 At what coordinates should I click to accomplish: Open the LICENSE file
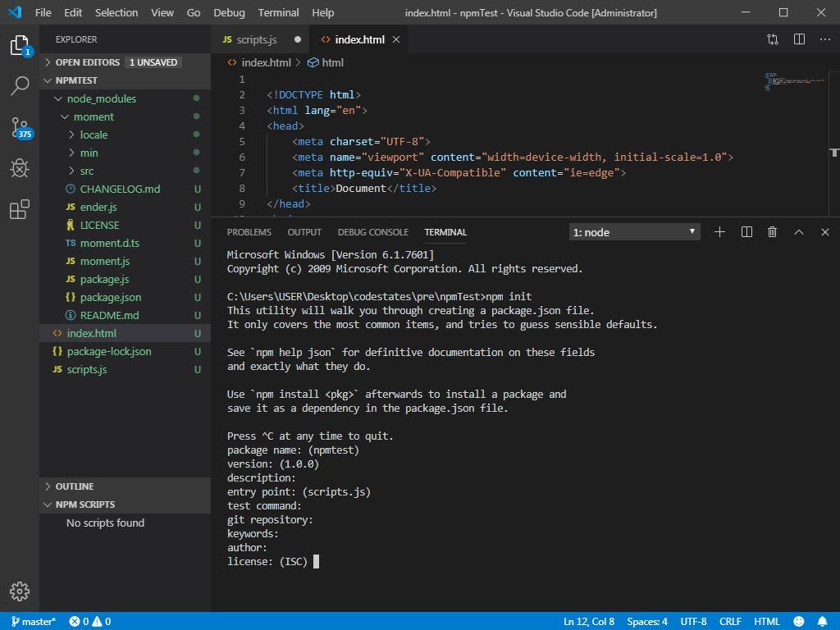click(x=125, y=225)
